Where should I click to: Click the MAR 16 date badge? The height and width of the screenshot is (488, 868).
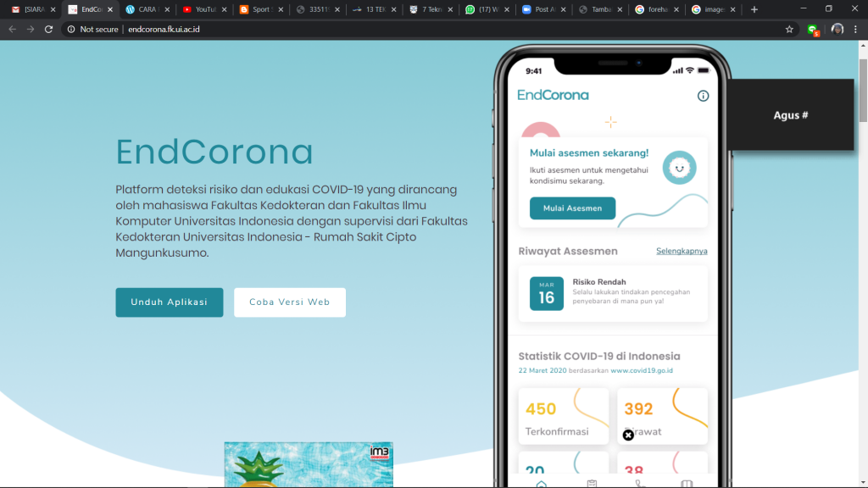(x=547, y=293)
